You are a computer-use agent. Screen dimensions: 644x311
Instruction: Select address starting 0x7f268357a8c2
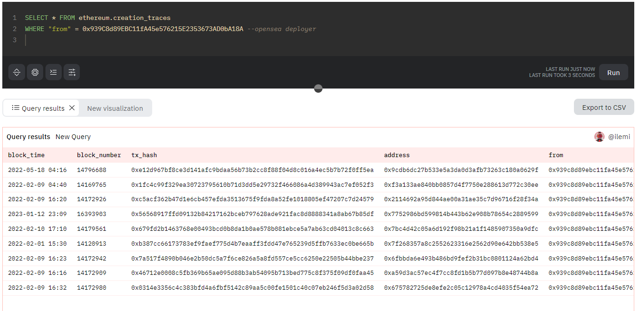pos(461,244)
